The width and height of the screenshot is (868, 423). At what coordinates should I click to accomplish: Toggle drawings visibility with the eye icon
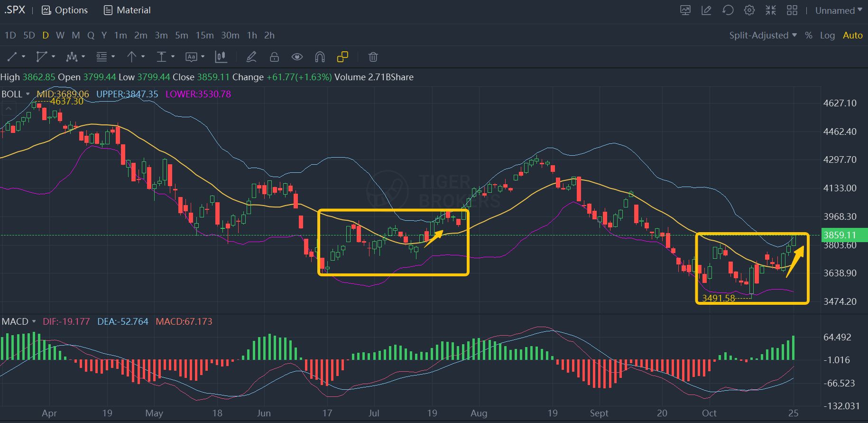click(x=297, y=57)
